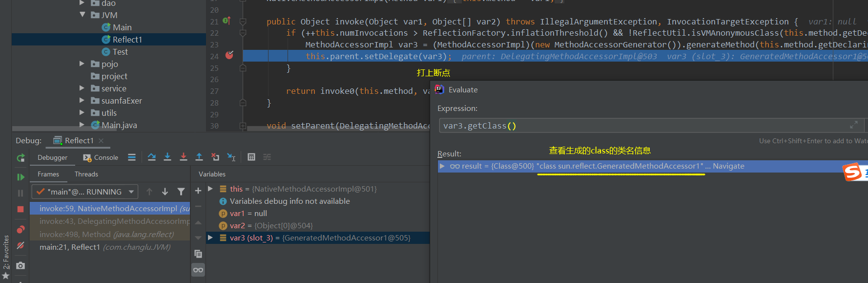Open the Frames tab
This screenshot has width=868, height=283.
tap(48, 174)
